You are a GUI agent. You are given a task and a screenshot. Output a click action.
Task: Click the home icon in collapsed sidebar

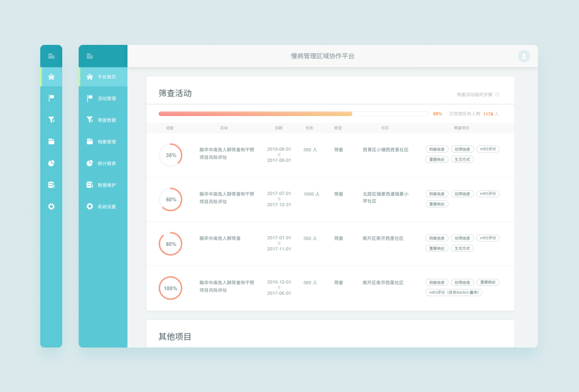click(51, 77)
